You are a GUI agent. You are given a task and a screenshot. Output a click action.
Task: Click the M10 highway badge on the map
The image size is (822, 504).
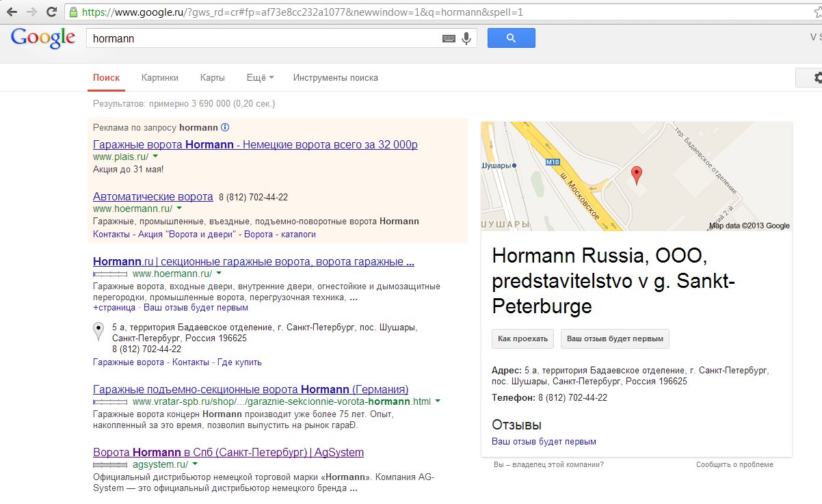[x=553, y=163]
